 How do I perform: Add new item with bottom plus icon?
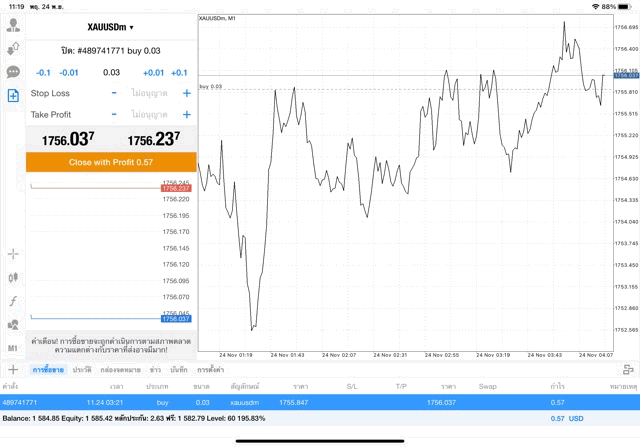13,369
